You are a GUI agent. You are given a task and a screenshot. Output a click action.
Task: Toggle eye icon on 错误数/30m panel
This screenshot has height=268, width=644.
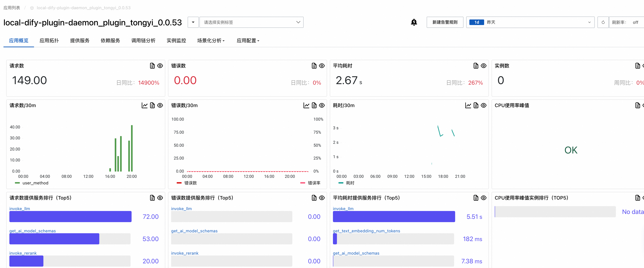[x=322, y=105]
